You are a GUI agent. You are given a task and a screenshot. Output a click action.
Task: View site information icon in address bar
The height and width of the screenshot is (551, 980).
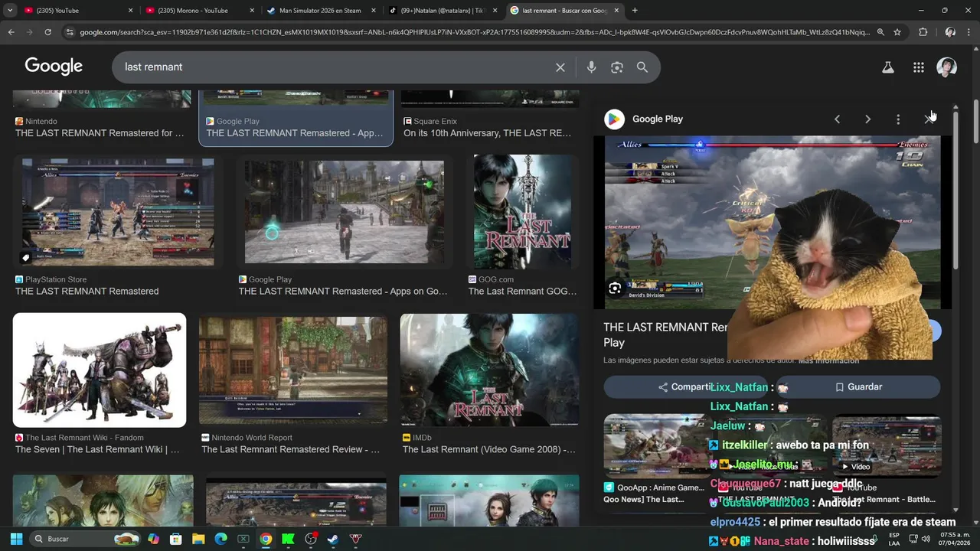pyautogui.click(x=70, y=32)
